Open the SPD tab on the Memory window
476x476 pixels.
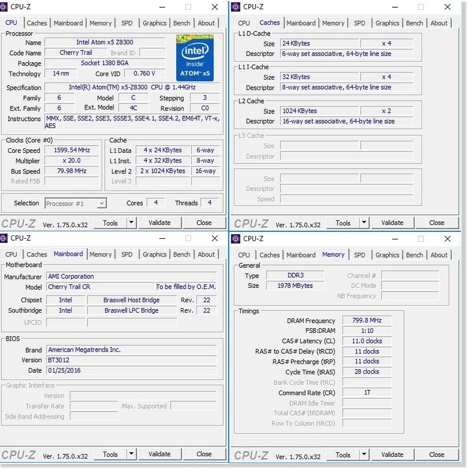click(x=360, y=255)
